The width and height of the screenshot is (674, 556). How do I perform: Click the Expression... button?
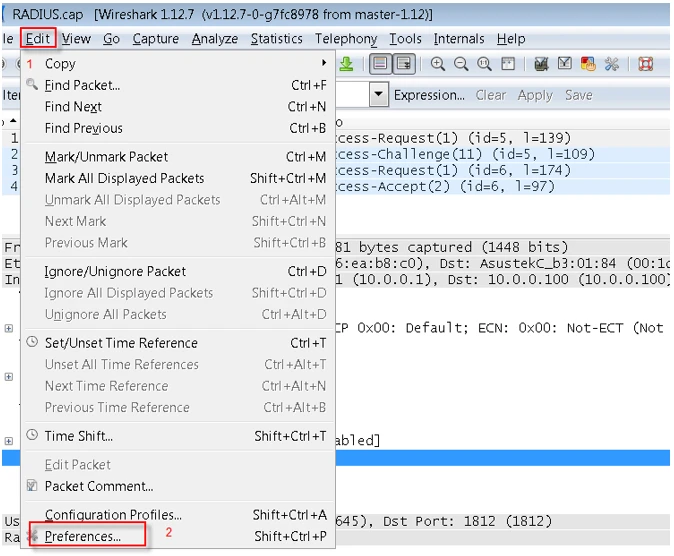click(x=429, y=95)
